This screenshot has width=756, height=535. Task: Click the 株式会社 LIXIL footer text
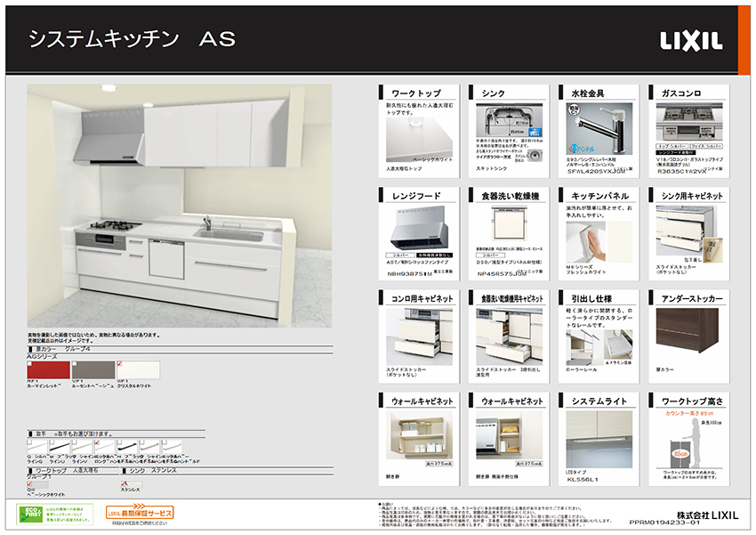707,515
